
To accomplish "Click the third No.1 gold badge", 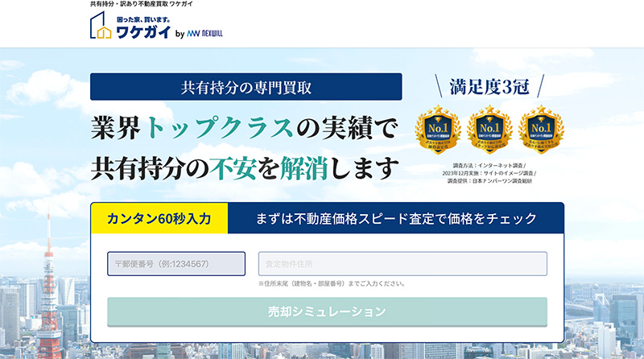I will click(x=541, y=129).
